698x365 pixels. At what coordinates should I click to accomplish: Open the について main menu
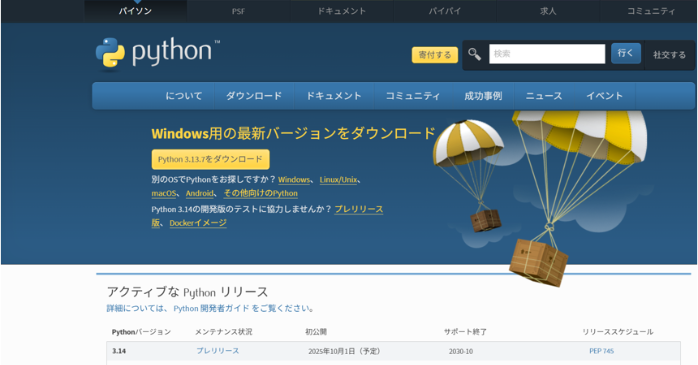[x=184, y=96]
